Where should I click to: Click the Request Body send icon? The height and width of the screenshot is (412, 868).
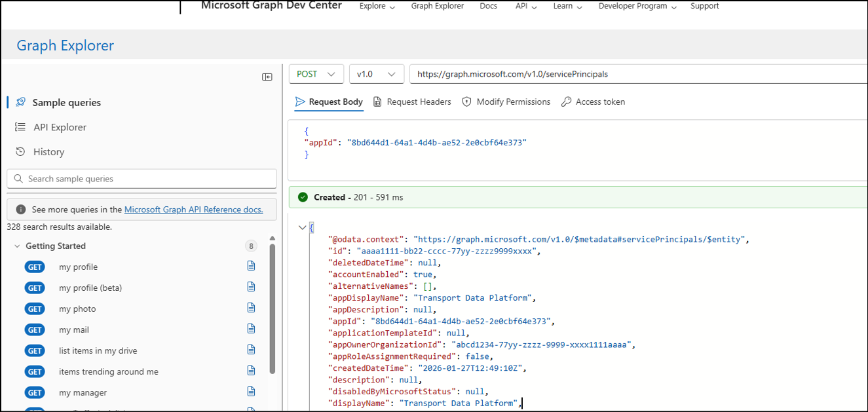300,102
